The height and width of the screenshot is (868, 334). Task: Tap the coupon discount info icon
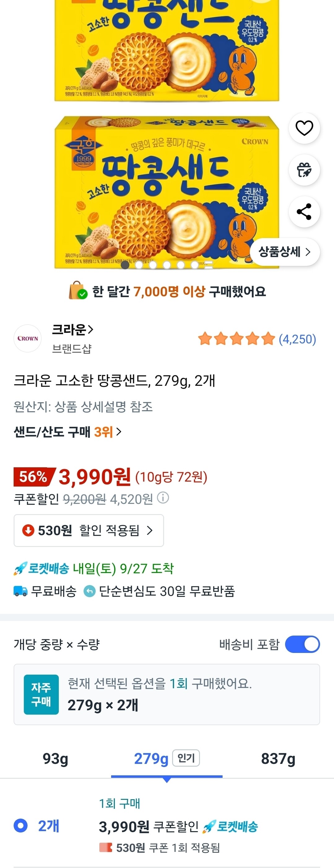point(163,498)
